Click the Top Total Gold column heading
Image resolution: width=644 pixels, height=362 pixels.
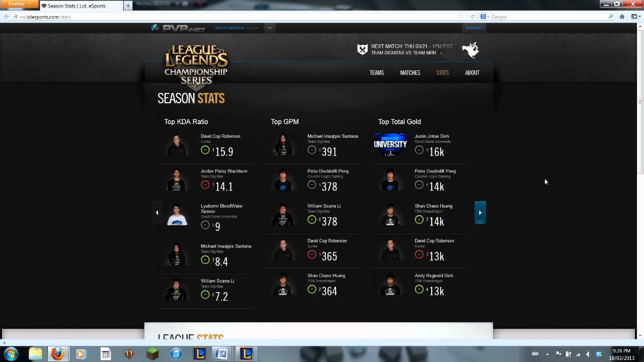399,122
